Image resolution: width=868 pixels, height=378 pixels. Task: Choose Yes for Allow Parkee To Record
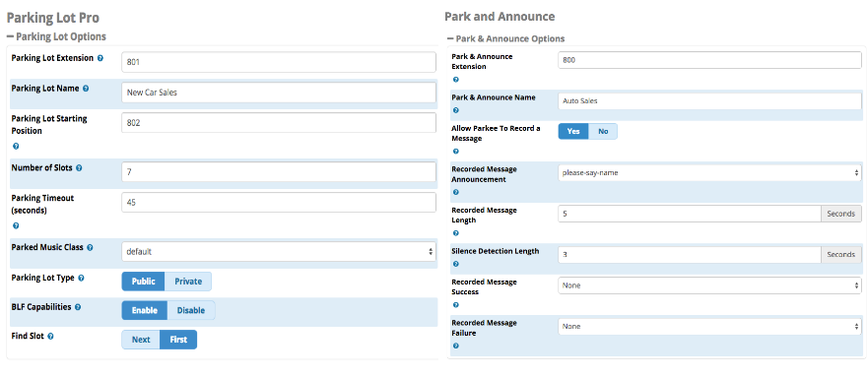coord(573,131)
